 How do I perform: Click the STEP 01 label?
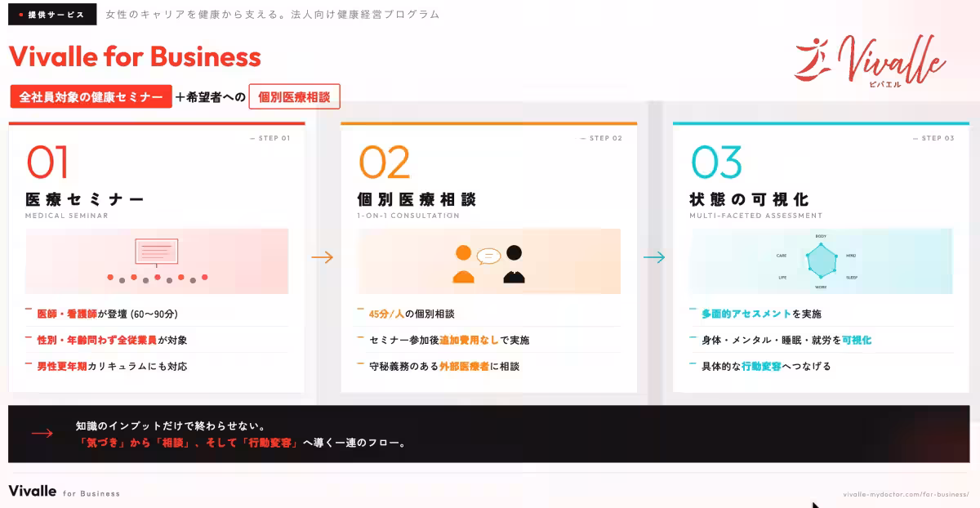click(269, 138)
